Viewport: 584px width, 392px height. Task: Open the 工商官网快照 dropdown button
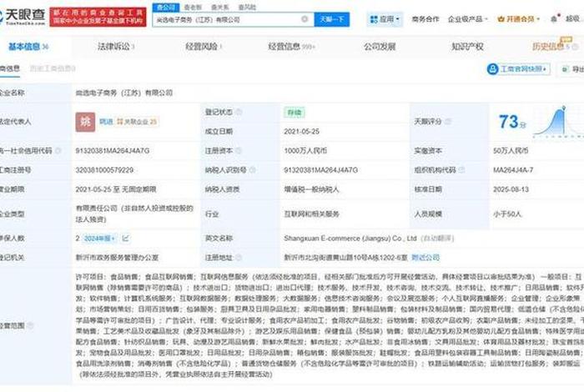[x=518, y=69]
